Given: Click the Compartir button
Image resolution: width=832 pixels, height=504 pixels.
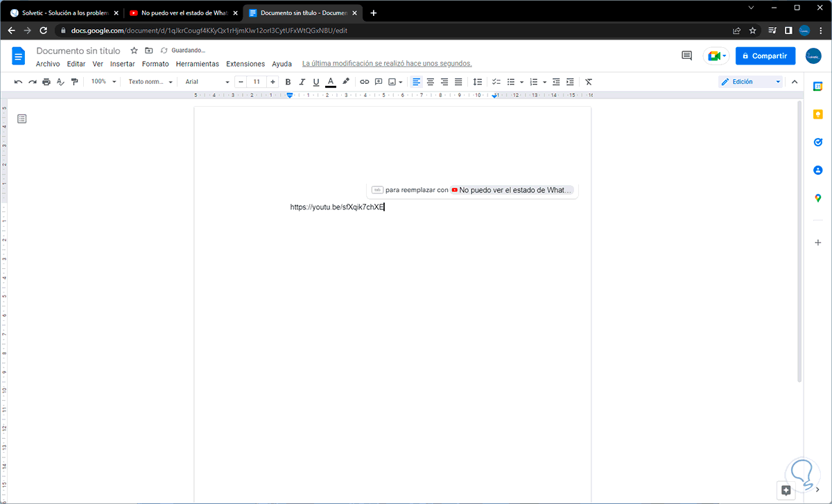Looking at the screenshot, I should tap(765, 56).
